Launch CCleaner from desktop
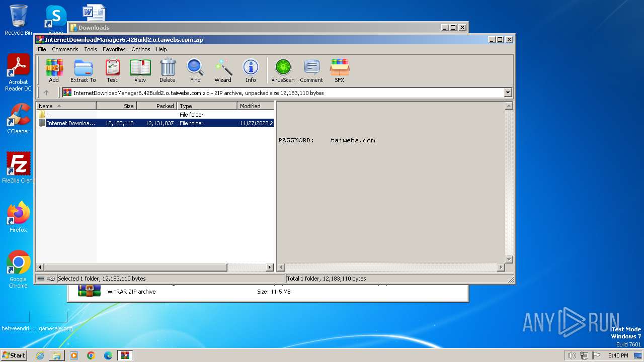The width and height of the screenshot is (644, 362). [18, 119]
